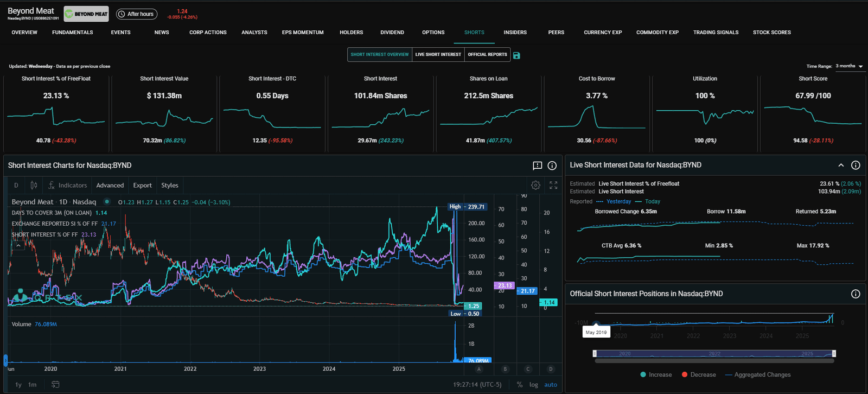Show info for Official Short Interest Positions
This screenshot has height=394, width=868.
coord(856,294)
